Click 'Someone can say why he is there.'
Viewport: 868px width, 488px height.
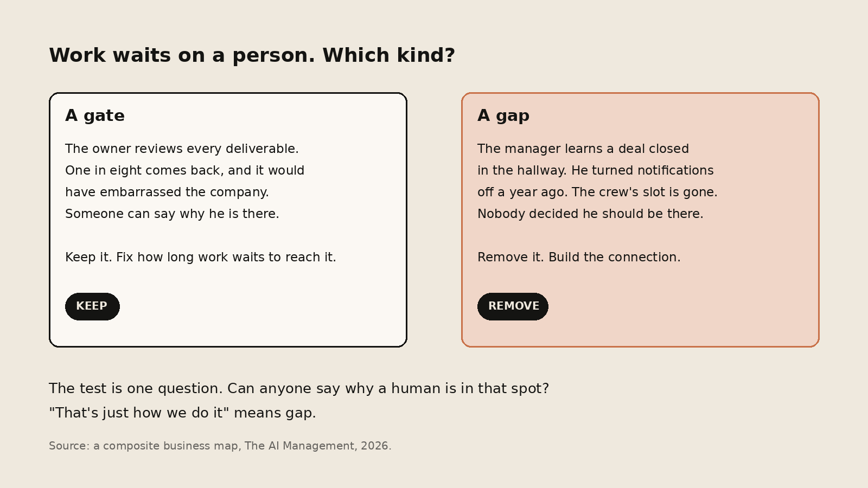pos(172,214)
